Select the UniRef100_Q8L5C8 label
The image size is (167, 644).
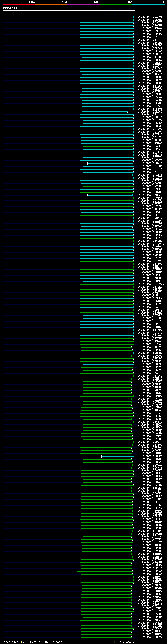pyautogui.click(x=150, y=112)
